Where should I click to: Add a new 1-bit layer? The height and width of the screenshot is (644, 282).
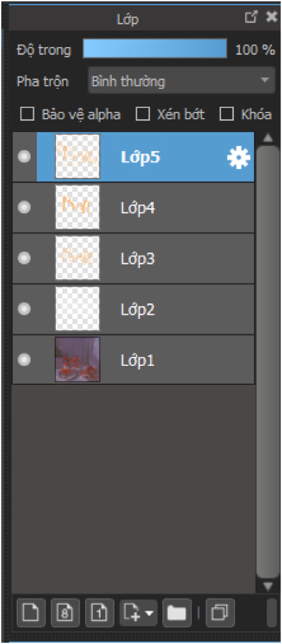coord(100,613)
